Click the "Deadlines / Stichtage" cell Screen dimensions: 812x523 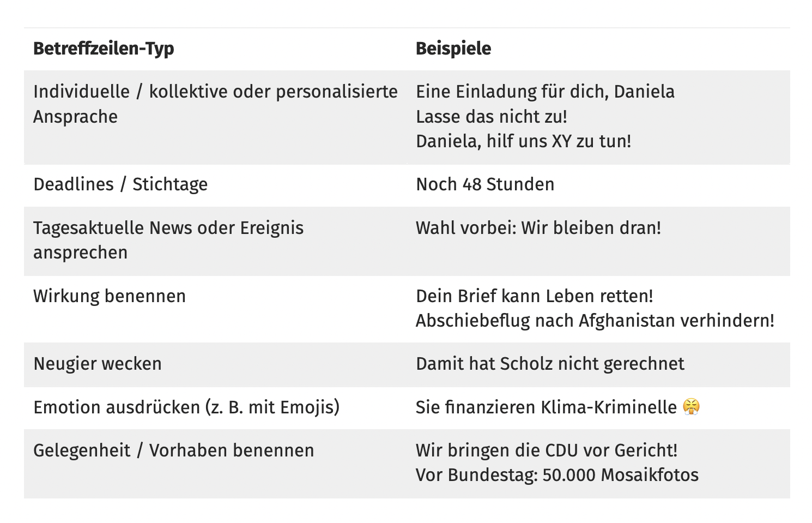[x=120, y=184]
